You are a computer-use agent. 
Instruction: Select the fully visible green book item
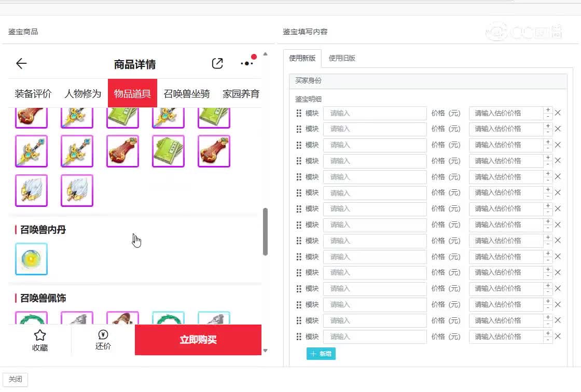(168, 151)
